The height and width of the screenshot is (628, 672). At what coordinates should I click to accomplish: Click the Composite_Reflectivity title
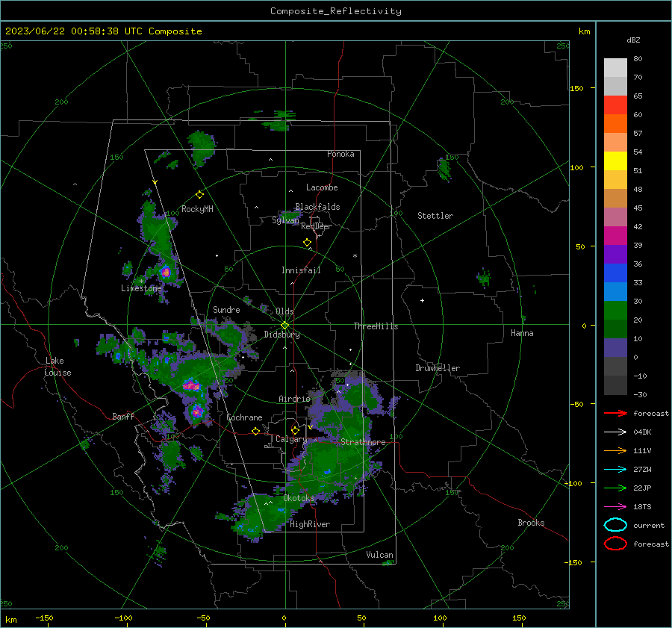(336, 11)
